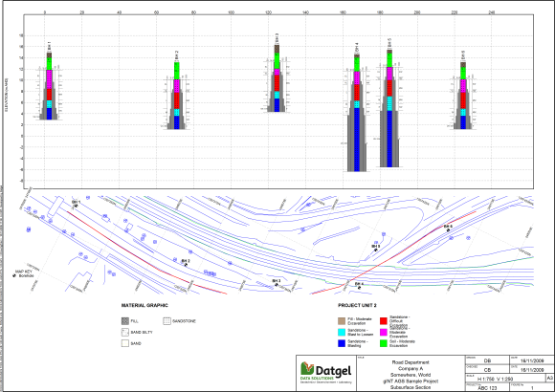
Task: Click the cyan Sandstone Blast to Loosen swatch
Action: [342, 332]
